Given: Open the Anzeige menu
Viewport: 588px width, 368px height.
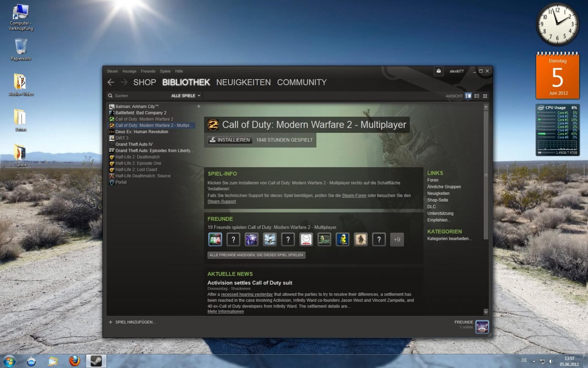Looking at the screenshot, I should pyautogui.click(x=129, y=71).
